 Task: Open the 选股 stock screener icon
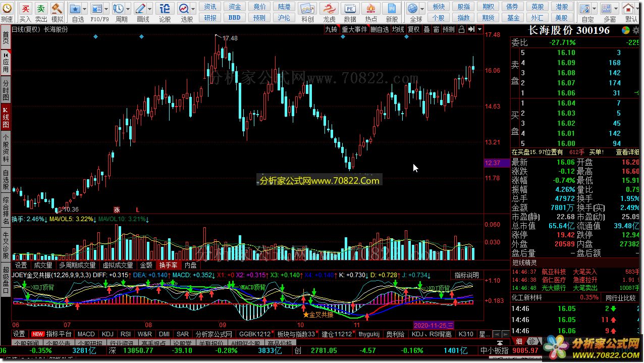click(184, 9)
